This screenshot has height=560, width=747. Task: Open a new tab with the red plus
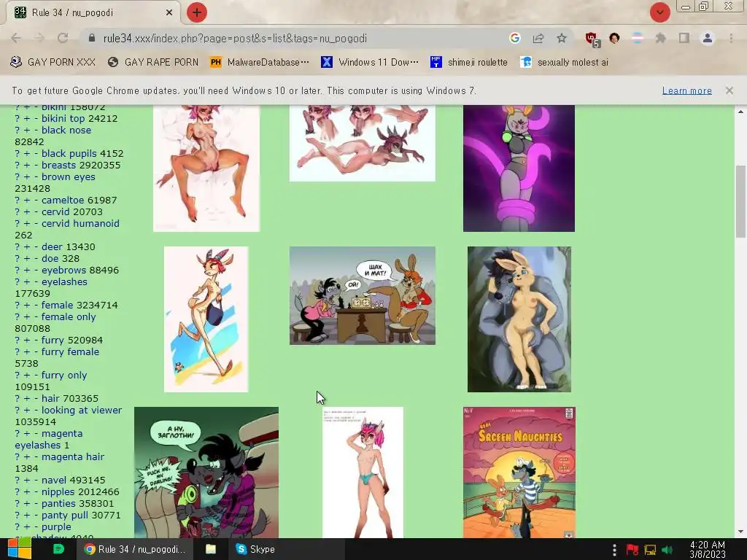pyautogui.click(x=196, y=12)
